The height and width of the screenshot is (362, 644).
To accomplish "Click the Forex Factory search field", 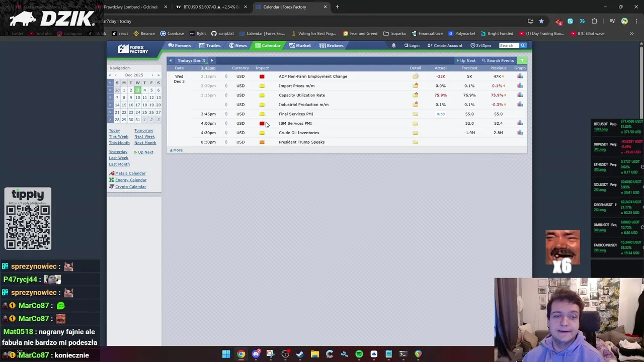I will (509, 46).
